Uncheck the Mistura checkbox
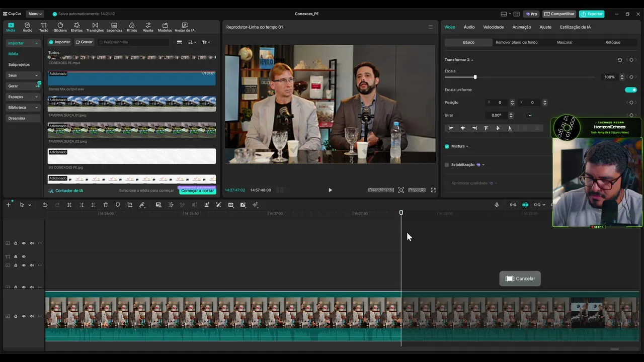 tap(447, 146)
